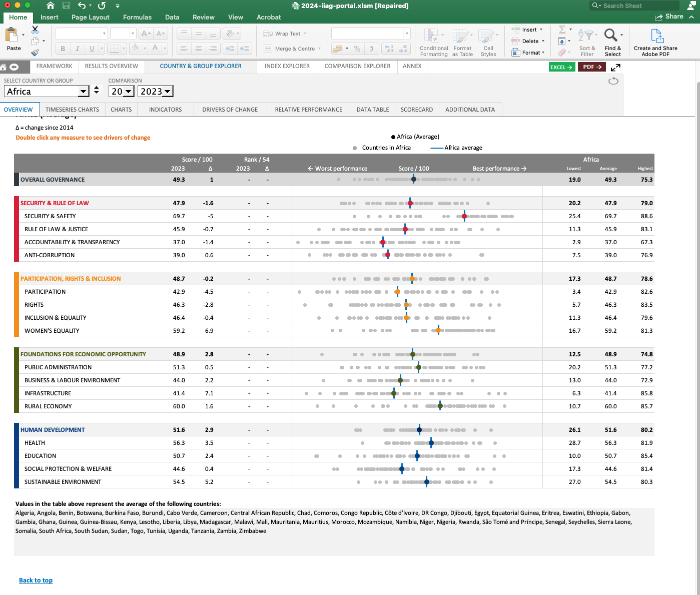
Task: Toggle italic formatting
Action: pos(77,49)
